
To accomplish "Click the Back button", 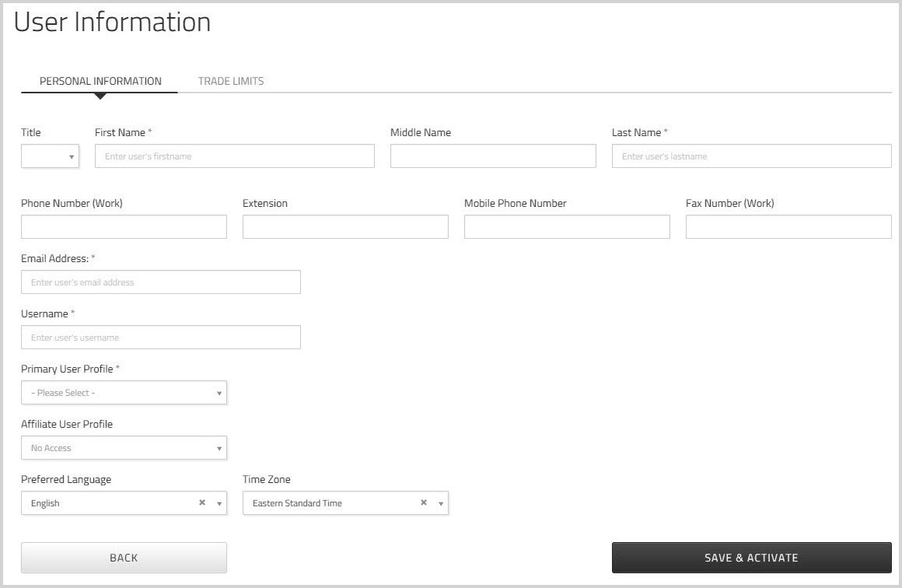I will click(124, 557).
